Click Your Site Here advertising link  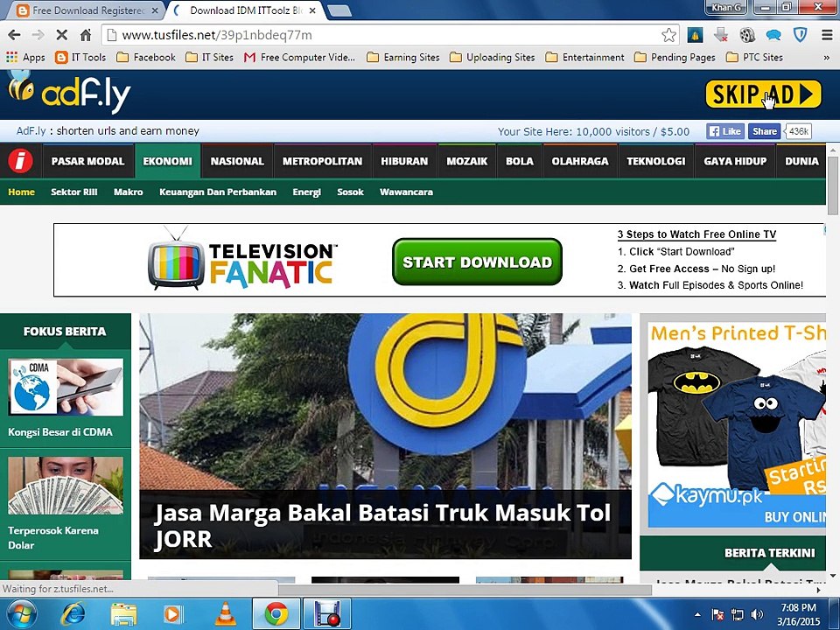tap(593, 132)
